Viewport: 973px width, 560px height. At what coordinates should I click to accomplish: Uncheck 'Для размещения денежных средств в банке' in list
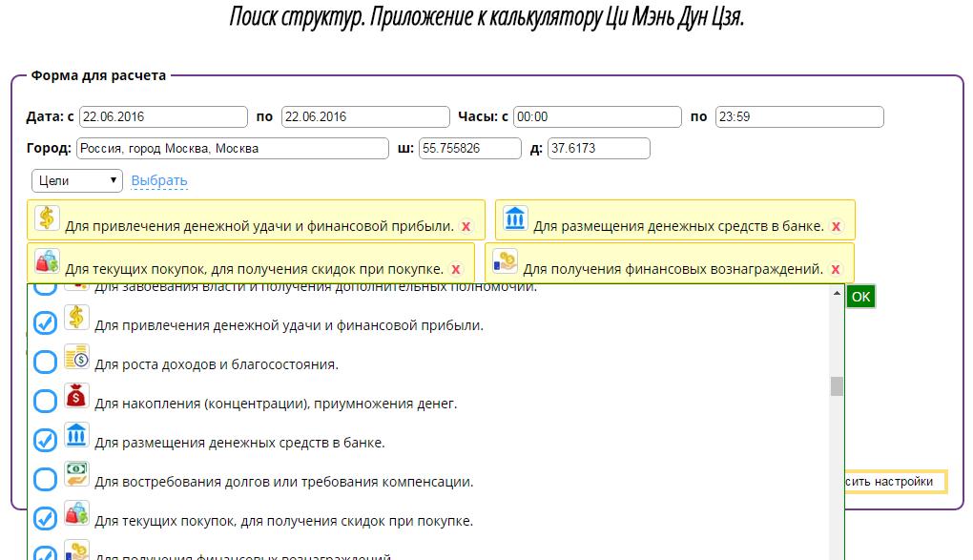point(45,440)
